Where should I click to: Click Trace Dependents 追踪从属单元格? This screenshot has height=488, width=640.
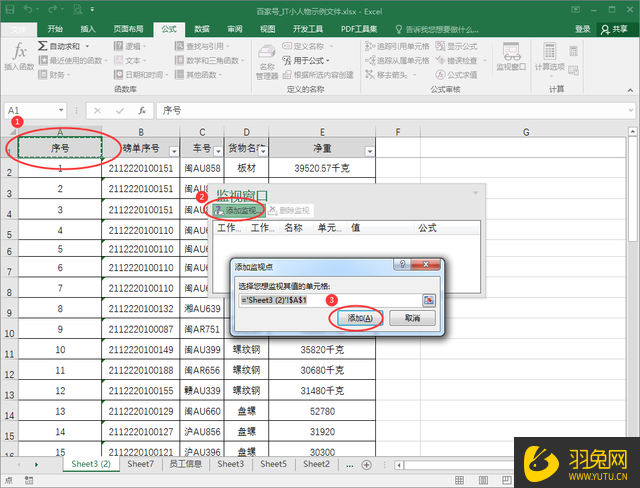397,60
